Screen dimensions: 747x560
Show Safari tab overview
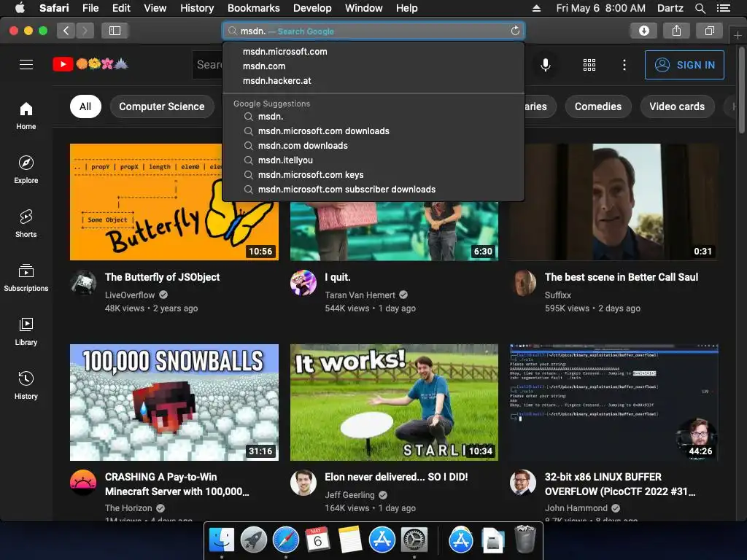(x=709, y=31)
